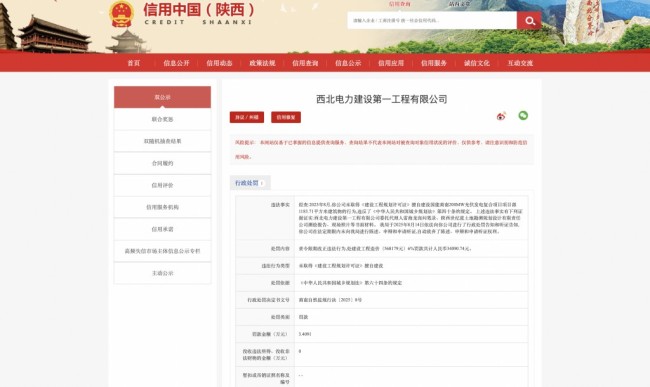
Task: Select 高频失信市场主体信息公示专栏 in the sidebar
Action: coord(162,251)
